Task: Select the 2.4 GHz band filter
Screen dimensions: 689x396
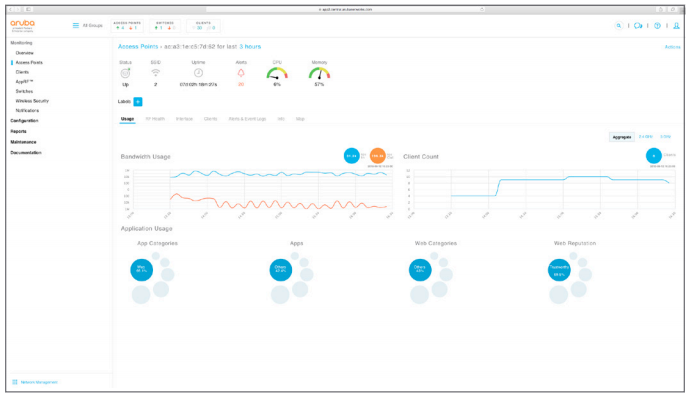Action: click(x=645, y=137)
